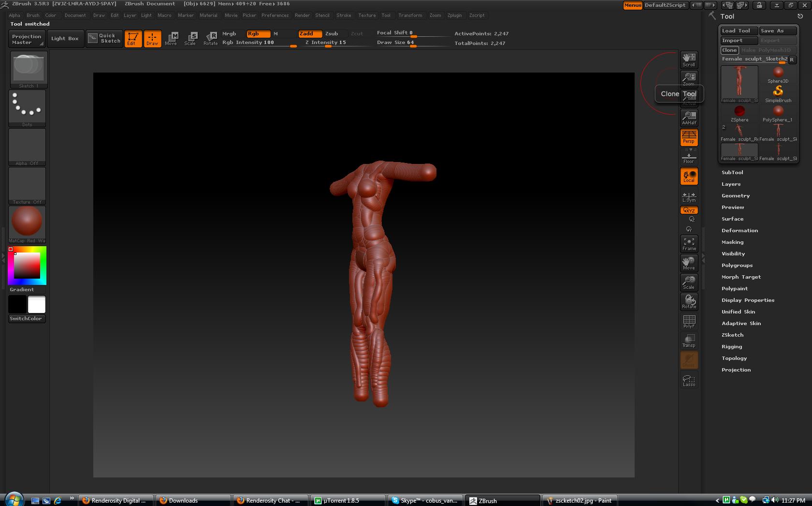Activate Draw mode button
This screenshot has height=506, width=812.
coord(152,39)
